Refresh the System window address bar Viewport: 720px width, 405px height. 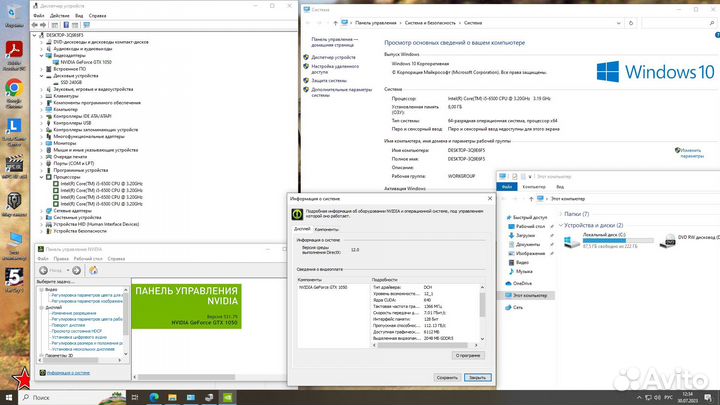click(x=630, y=23)
